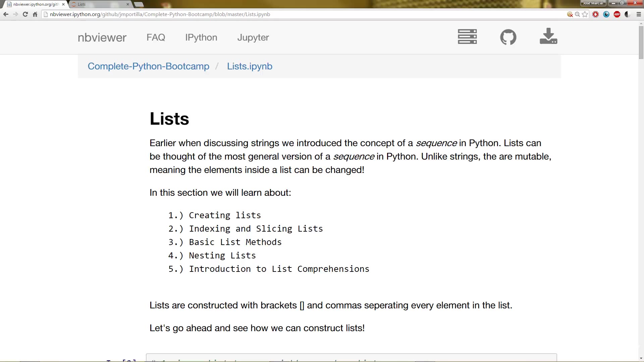
Task: View notebook as slides/code via server icon
Action: [467, 37]
